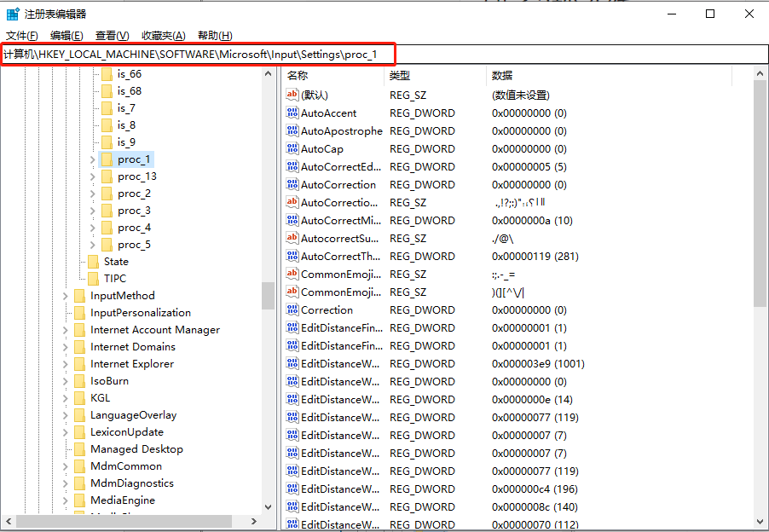Viewport: 769px width, 532px height.
Task: Open the 文件(F) menu
Action: point(22,35)
